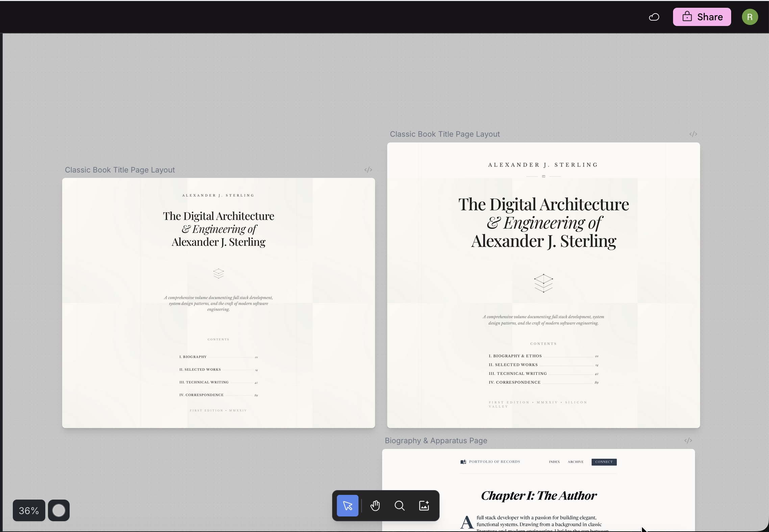This screenshot has width=769, height=532.
Task: Open the R profile avatar menu
Action: pyautogui.click(x=750, y=17)
